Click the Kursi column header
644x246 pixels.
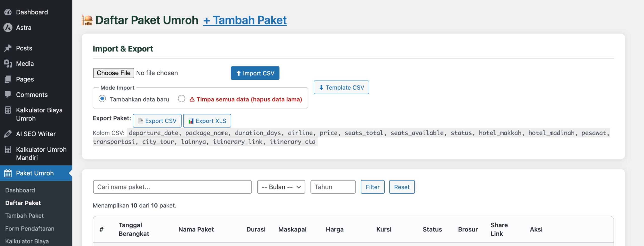click(384, 229)
